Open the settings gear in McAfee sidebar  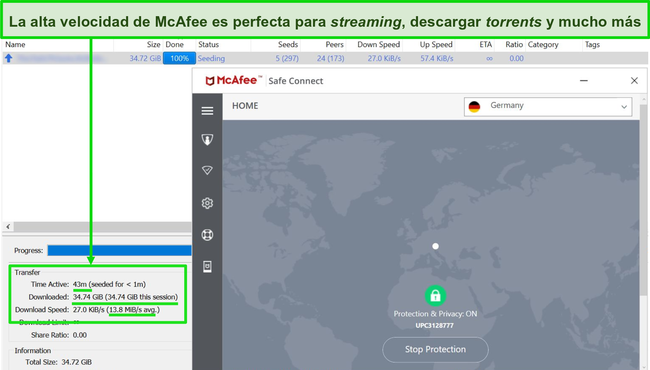tap(207, 203)
